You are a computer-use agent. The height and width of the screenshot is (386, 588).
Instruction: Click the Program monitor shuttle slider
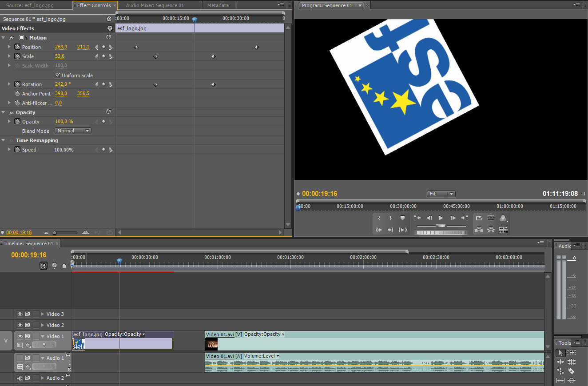441,226
